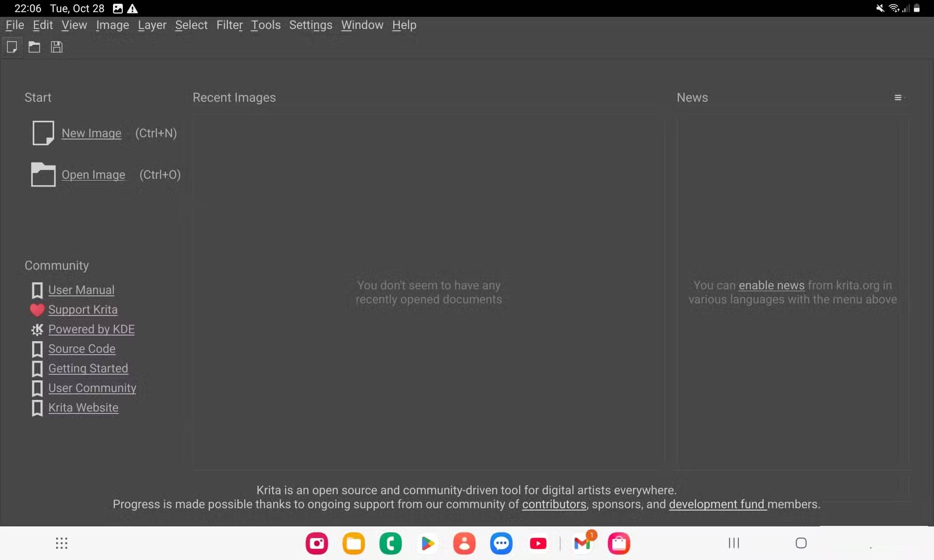This screenshot has height=560, width=934.
Task: Click the bookmark icon beside User Manual
Action: 37,290
